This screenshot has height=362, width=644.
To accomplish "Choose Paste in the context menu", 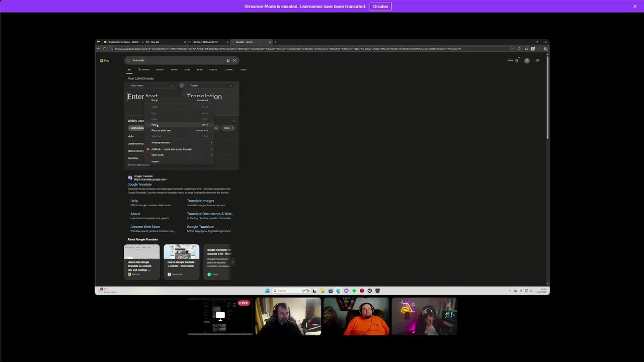I will (180, 125).
